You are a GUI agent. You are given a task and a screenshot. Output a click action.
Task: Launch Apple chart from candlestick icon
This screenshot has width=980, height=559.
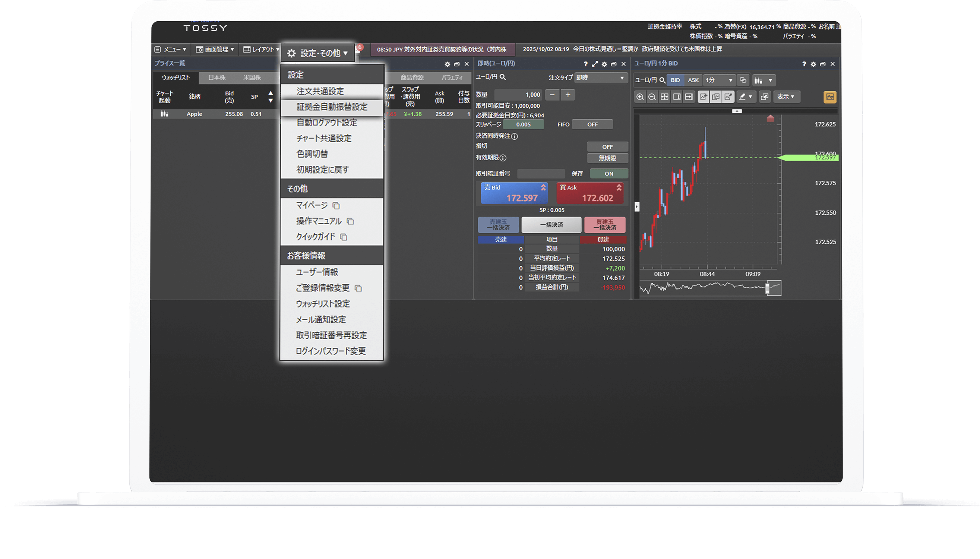164,114
